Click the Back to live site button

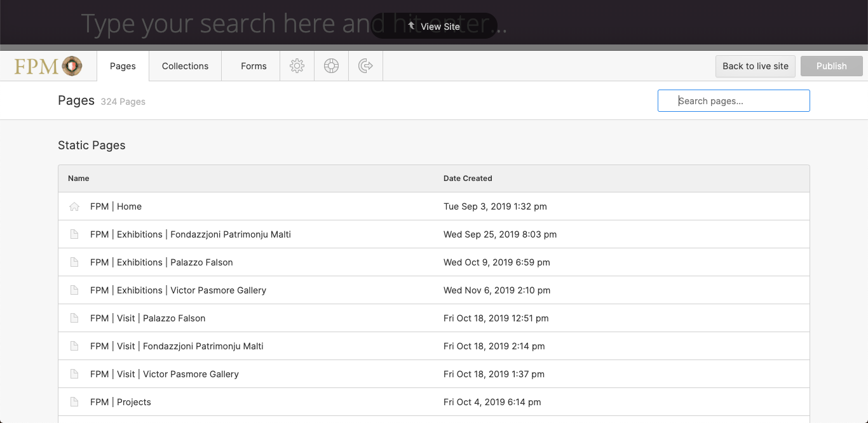point(756,66)
